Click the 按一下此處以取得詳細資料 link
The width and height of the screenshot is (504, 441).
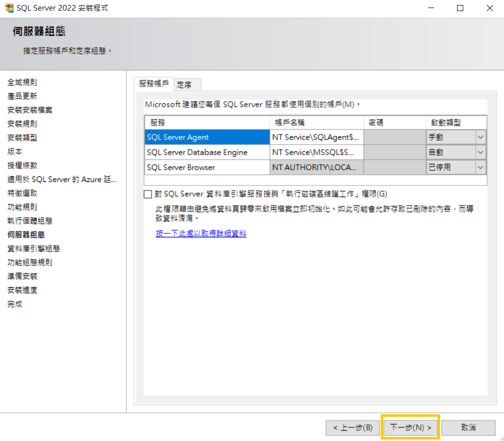[201, 233]
